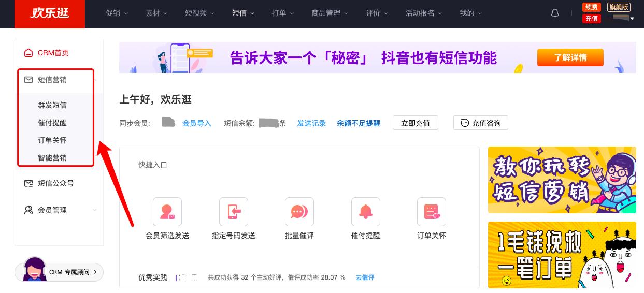Expand the 商品管理 top menu
644x293 pixels.
(x=330, y=13)
